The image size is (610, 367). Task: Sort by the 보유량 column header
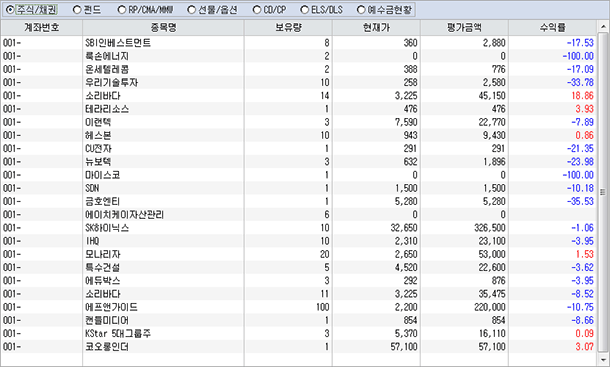288,27
